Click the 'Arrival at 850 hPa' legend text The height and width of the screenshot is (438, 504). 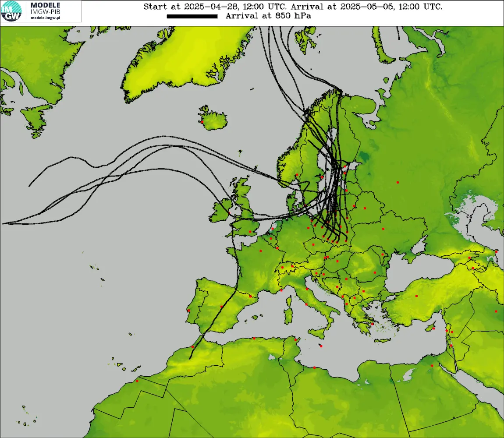click(x=268, y=16)
